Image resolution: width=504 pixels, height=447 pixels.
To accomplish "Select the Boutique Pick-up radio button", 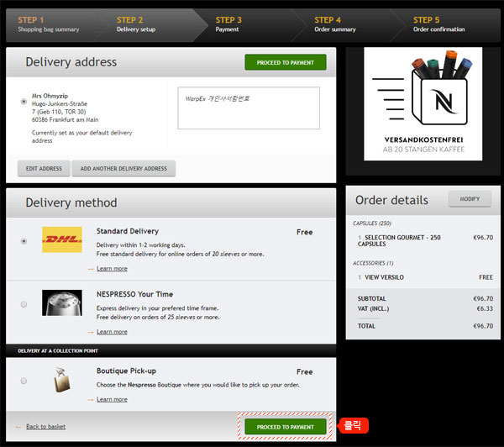I will click(24, 381).
